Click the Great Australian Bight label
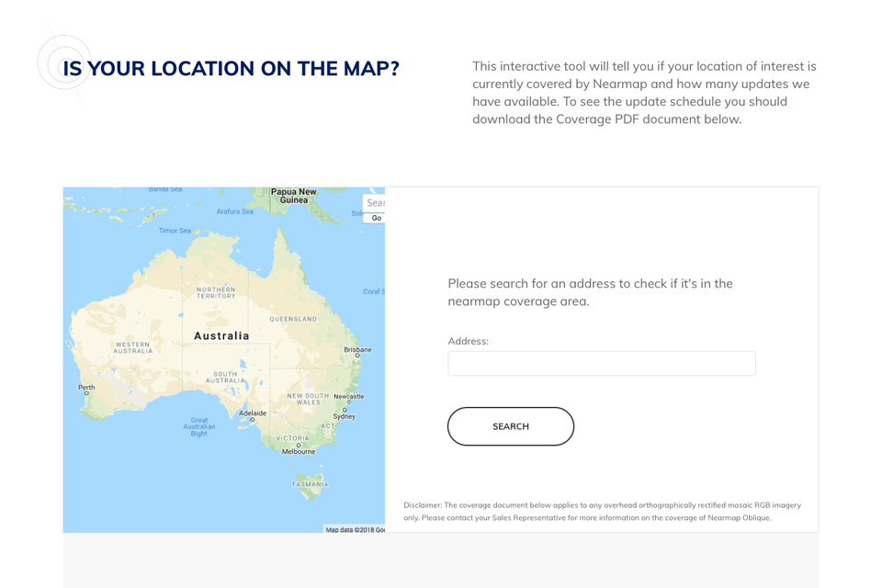The height and width of the screenshot is (588, 882). pos(199,427)
